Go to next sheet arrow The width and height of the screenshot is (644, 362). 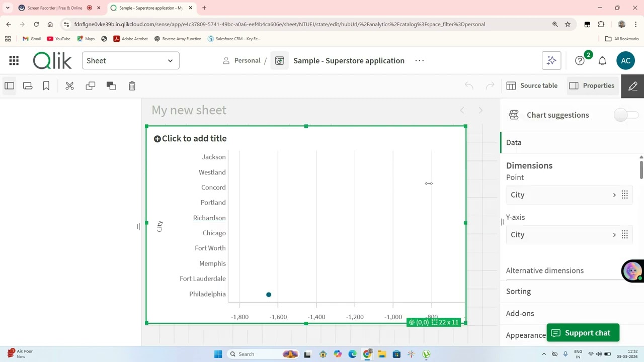click(480, 110)
